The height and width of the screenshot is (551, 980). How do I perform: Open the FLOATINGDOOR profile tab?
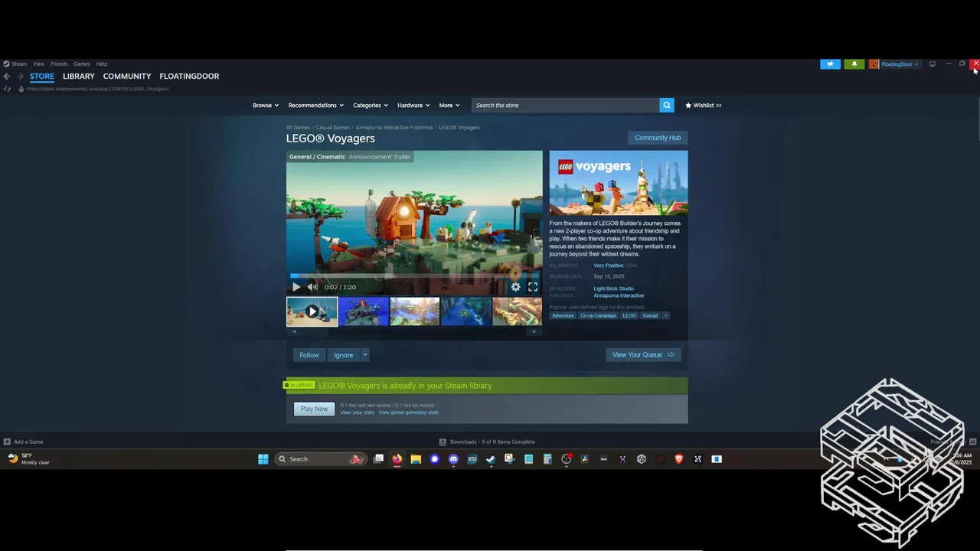pos(189,77)
